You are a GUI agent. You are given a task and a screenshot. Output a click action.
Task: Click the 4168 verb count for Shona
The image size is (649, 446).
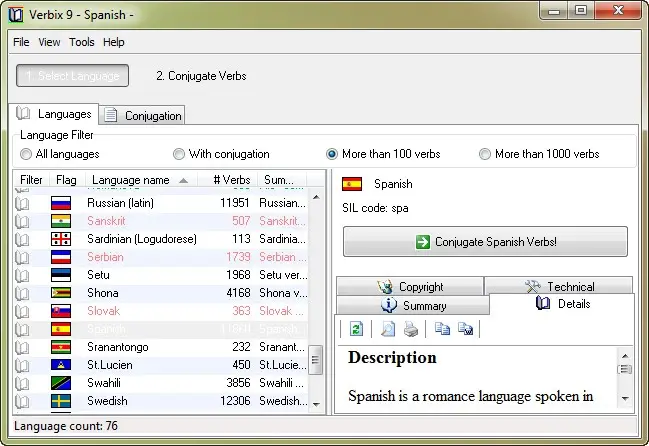point(238,293)
